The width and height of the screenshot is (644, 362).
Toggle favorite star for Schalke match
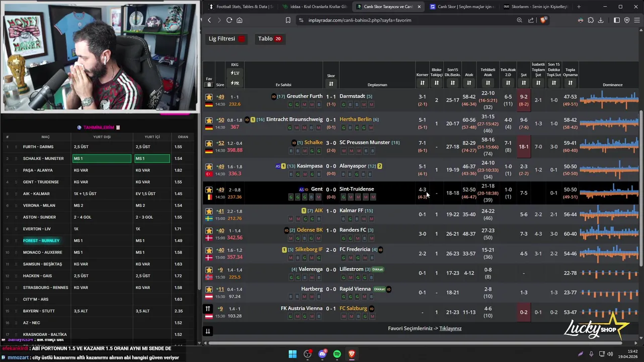(x=209, y=143)
